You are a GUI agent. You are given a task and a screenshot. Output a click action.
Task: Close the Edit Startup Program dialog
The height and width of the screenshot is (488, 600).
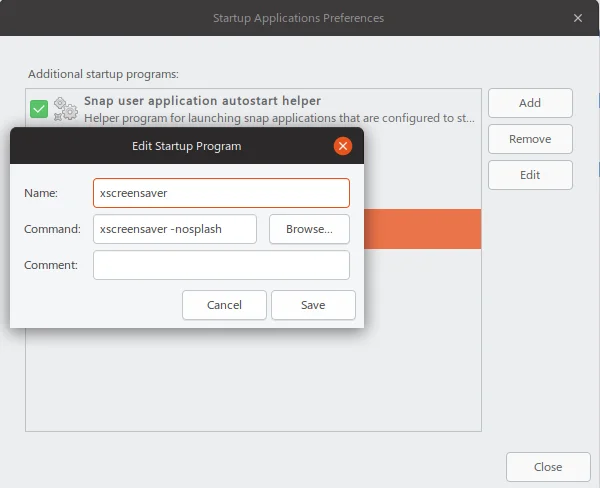click(x=343, y=146)
